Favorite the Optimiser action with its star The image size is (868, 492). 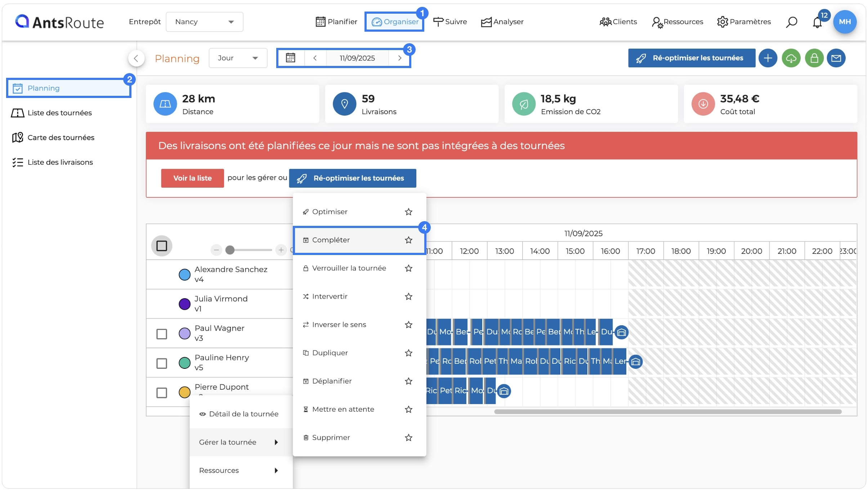click(408, 212)
